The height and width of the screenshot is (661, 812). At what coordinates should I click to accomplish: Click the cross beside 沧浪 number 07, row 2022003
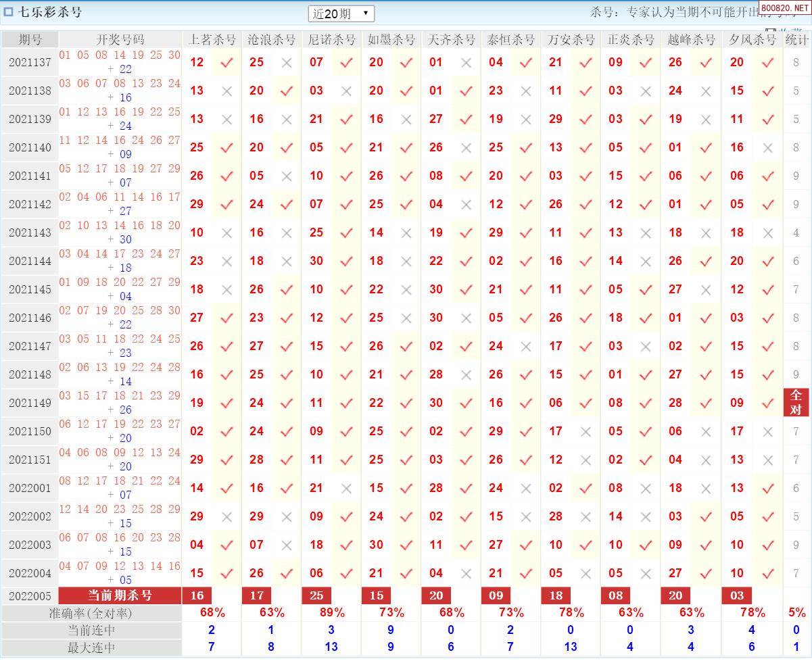point(287,545)
